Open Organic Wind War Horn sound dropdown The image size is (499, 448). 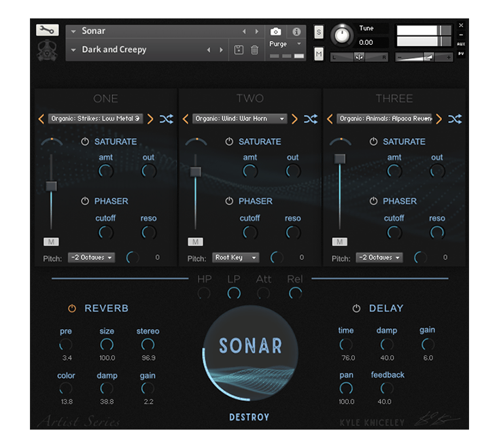tap(239, 119)
